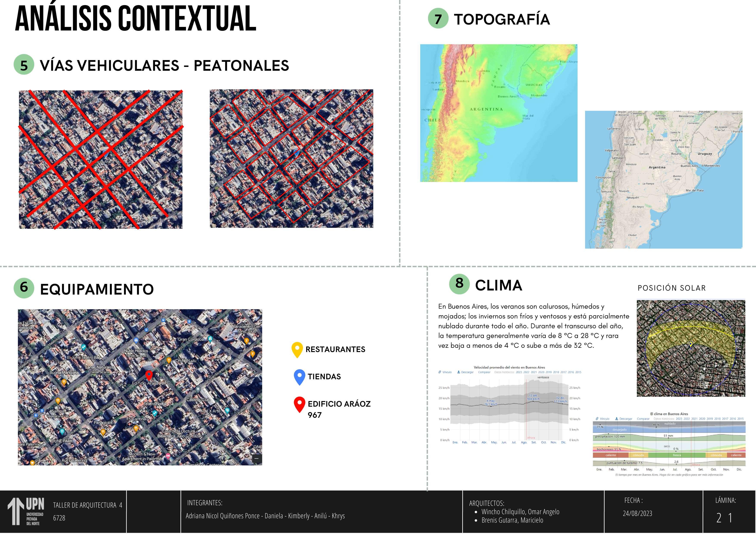Select year 2022 on wind speed chart
The width and height of the screenshot is (756, 534).
[526, 372]
